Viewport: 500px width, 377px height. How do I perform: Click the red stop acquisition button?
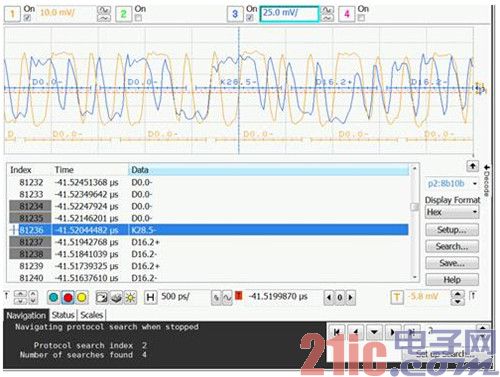point(68,297)
